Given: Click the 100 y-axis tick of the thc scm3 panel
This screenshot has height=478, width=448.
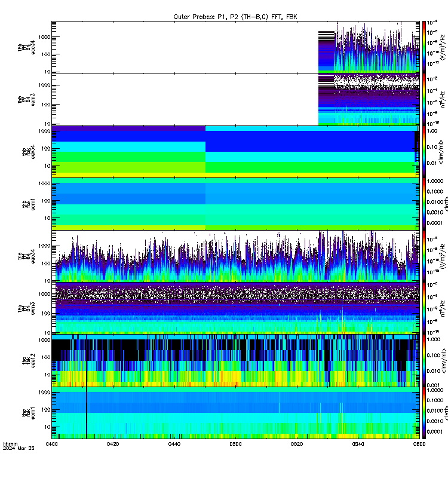Looking at the screenshot, I should tap(46, 313).
